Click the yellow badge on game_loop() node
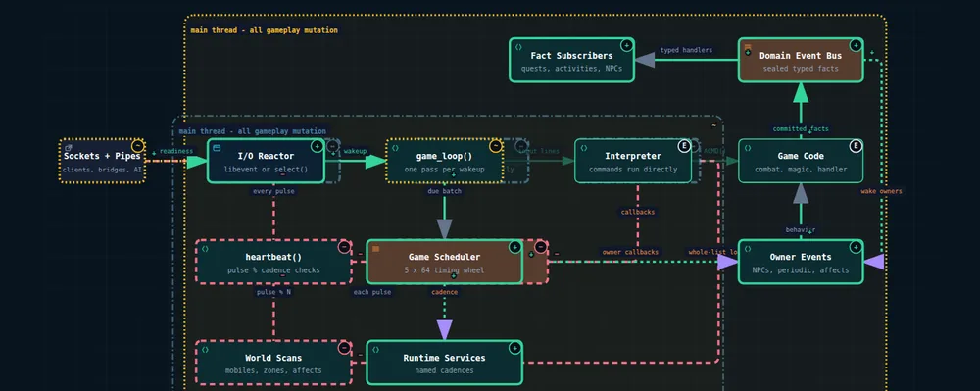The width and height of the screenshot is (980, 391). tap(496, 146)
